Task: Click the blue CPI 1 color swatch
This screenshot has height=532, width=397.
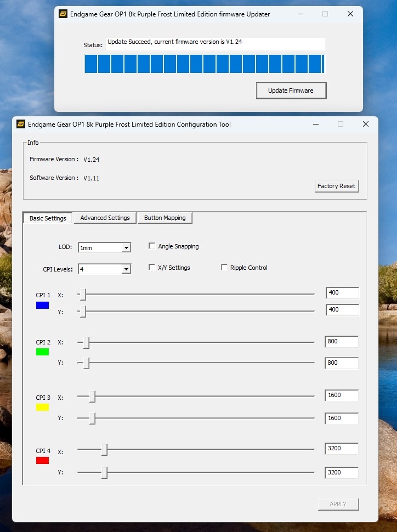Action: coord(42,305)
